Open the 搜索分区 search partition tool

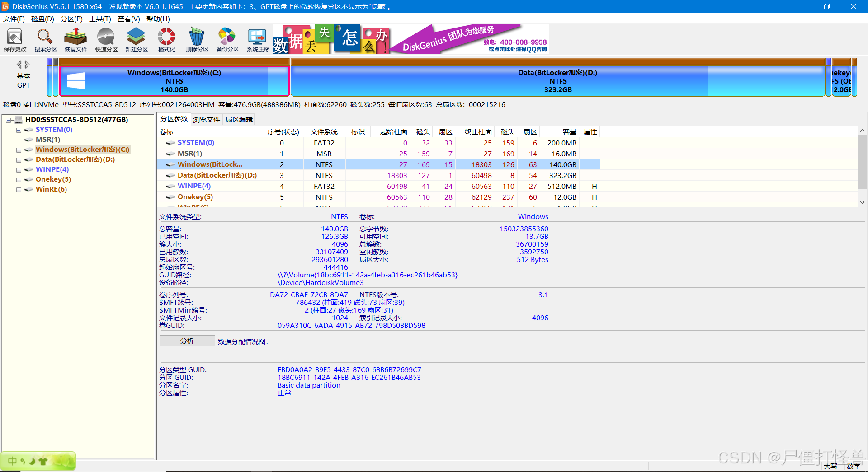coord(46,40)
